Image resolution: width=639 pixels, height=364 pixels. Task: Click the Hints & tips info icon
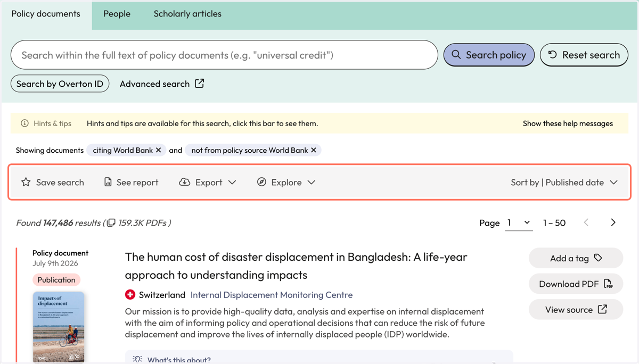24,123
